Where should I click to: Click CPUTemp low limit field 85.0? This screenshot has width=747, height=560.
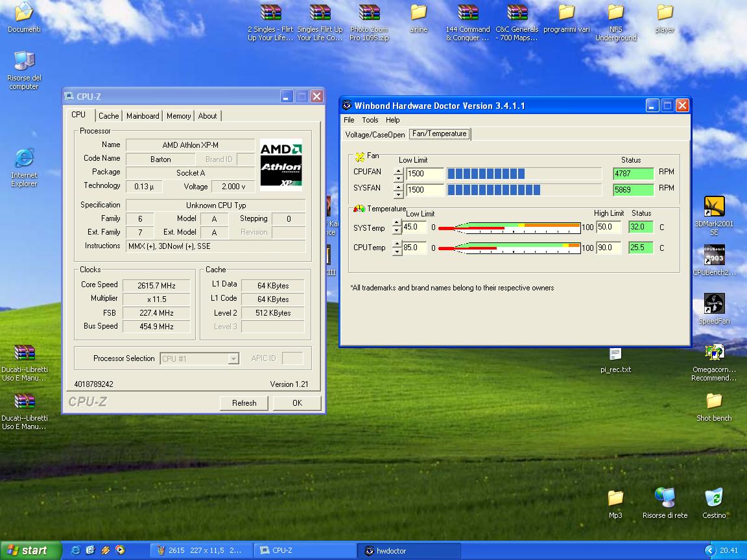pos(414,248)
